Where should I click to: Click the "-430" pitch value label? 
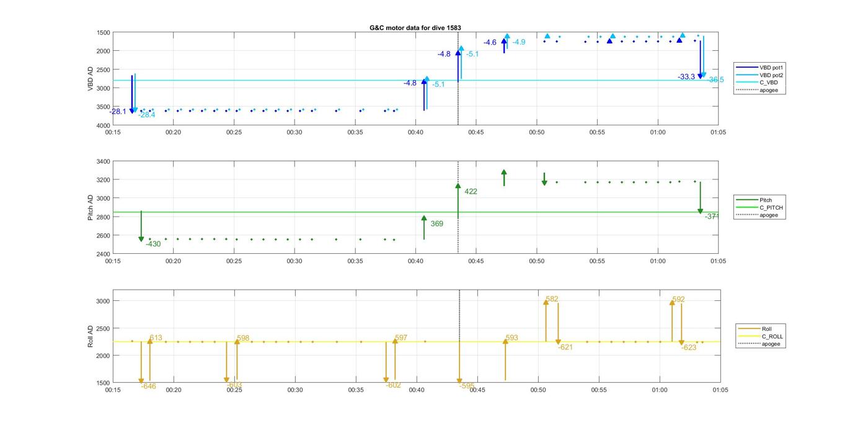[x=153, y=244]
